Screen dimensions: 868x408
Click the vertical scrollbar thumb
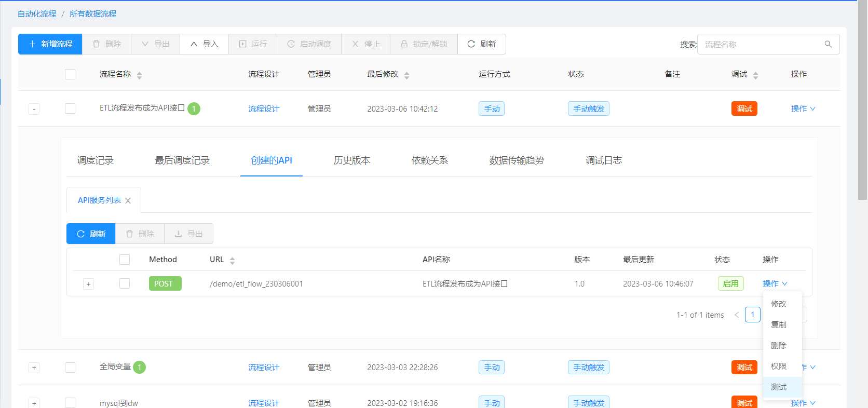pos(862,100)
